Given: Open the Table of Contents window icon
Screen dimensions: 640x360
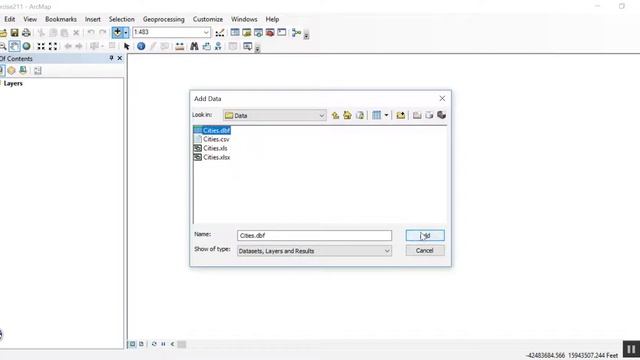Looking at the screenshot, I should tap(235, 32).
